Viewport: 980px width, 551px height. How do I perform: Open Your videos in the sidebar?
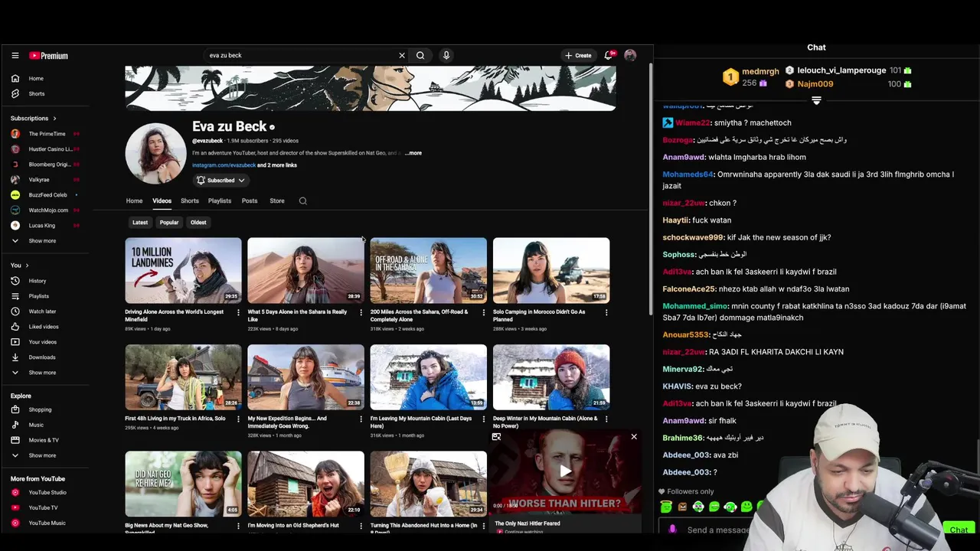42,342
